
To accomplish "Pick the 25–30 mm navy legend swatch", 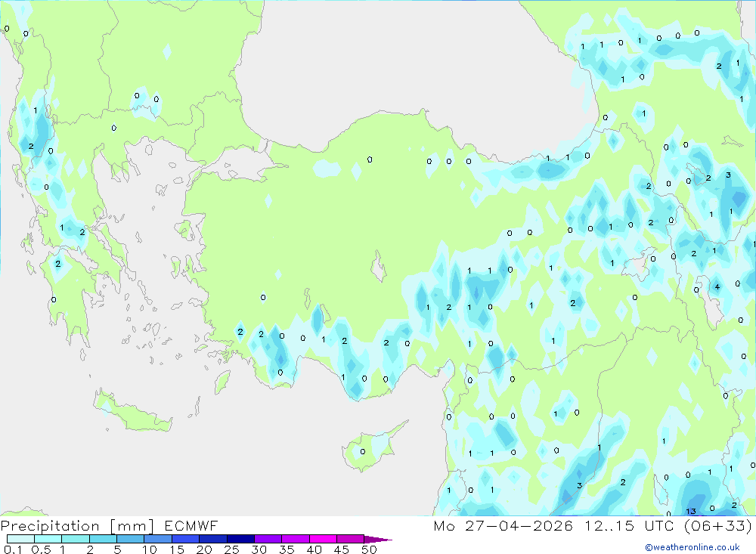I will [x=240, y=539].
